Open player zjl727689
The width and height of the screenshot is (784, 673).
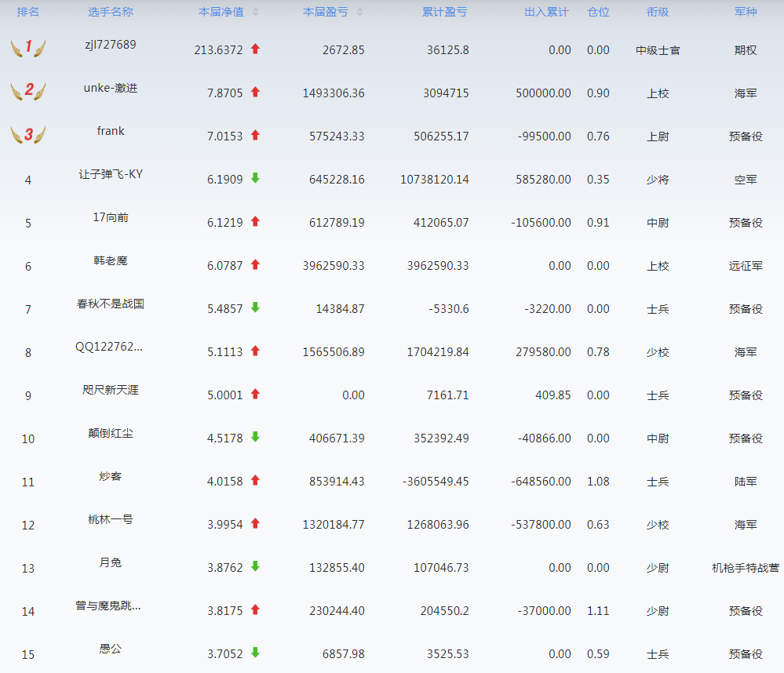point(111,45)
